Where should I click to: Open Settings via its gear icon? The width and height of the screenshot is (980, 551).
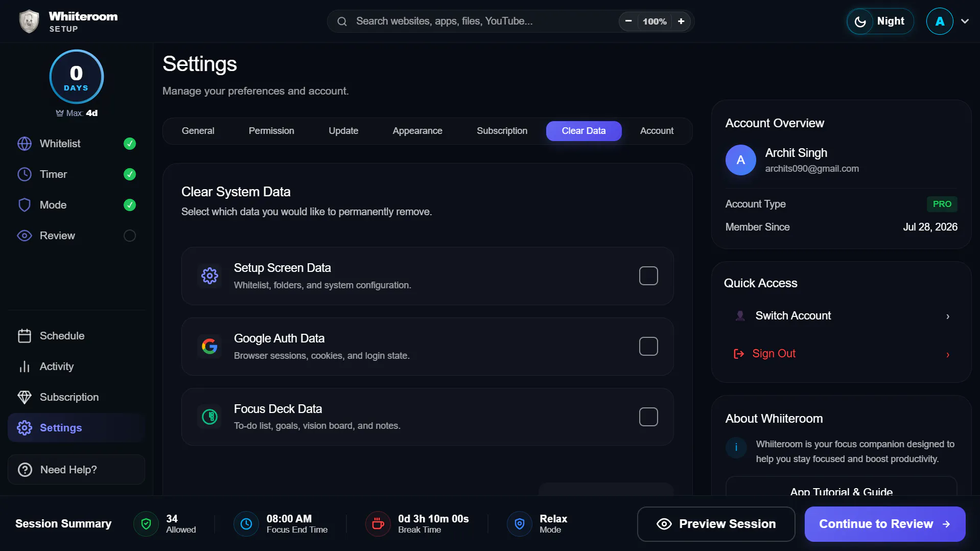25,428
